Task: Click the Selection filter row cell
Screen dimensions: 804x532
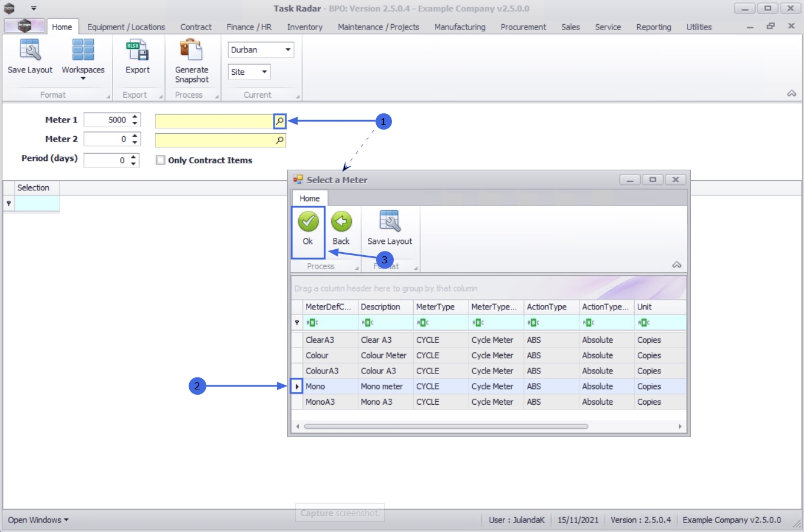Action: [37, 203]
